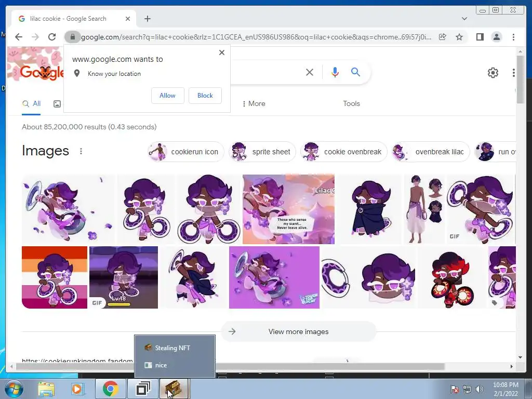This screenshot has width=532, height=399.
Task: Open the red-and-black cookie variant image
Action: click(x=451, y=277)
